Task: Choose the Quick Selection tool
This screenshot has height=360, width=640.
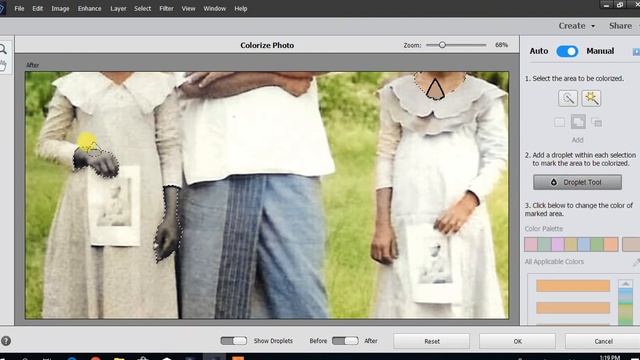Action: (x=568, y=98)
